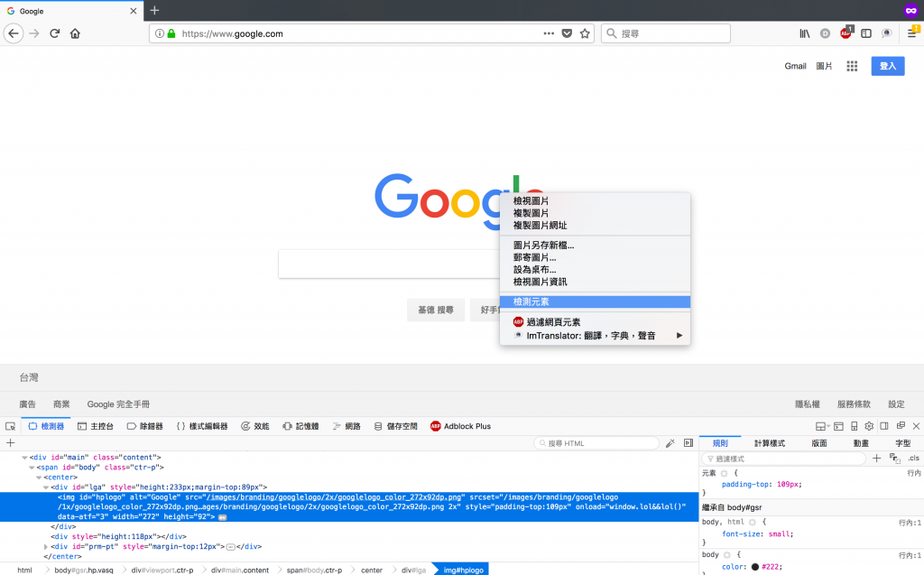Click the #222 color swatch circle
The height and width of the screenshot is (575, 924).
755,567
